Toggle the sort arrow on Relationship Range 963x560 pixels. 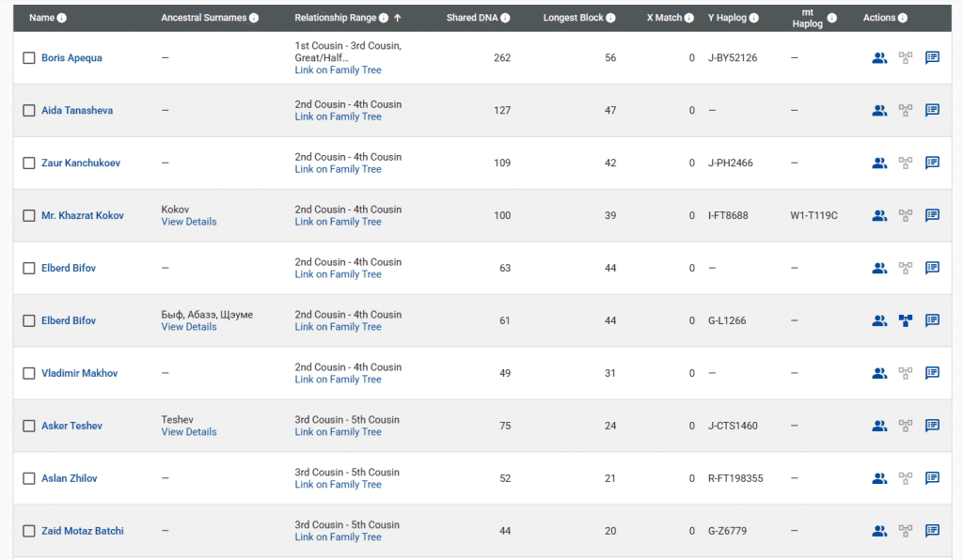pos(397,18)
